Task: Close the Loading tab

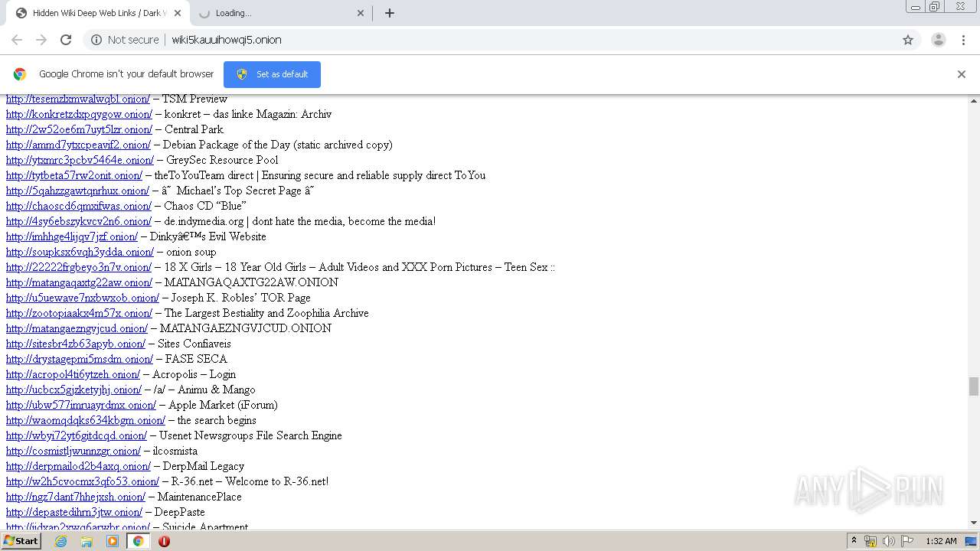Action: point(361,13)
